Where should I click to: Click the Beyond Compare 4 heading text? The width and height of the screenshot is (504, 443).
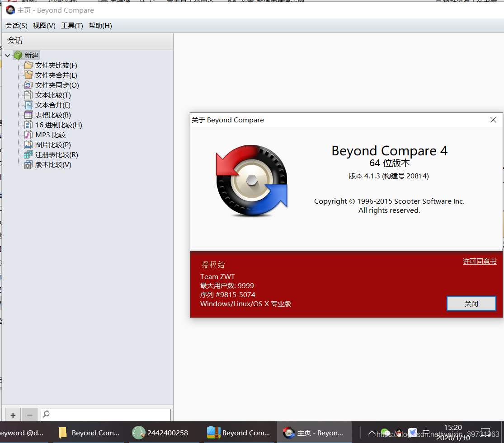(x=390, y=150)
